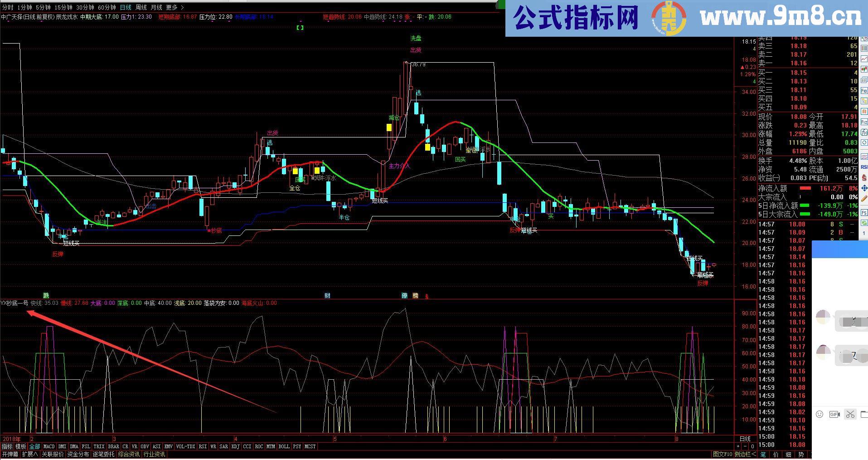
Task: Open the 模板 template menu
Action: tap(21, 446)
